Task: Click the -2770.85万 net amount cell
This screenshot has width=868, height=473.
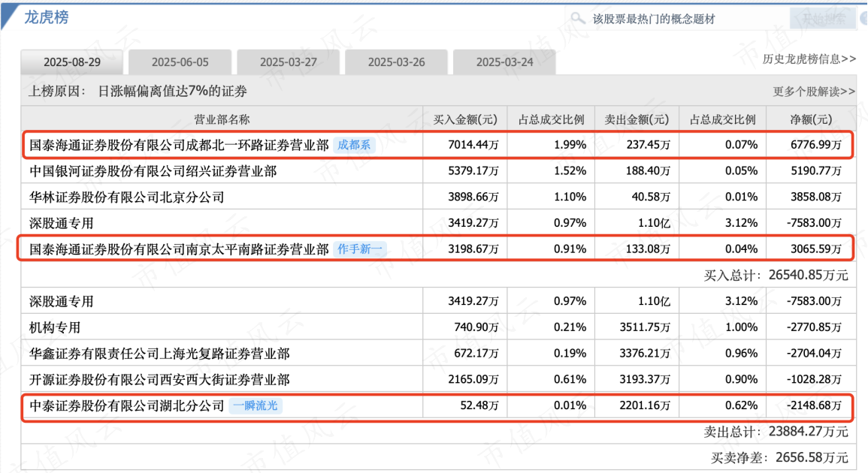Action: pyautogui.click(x=814, y=327)
